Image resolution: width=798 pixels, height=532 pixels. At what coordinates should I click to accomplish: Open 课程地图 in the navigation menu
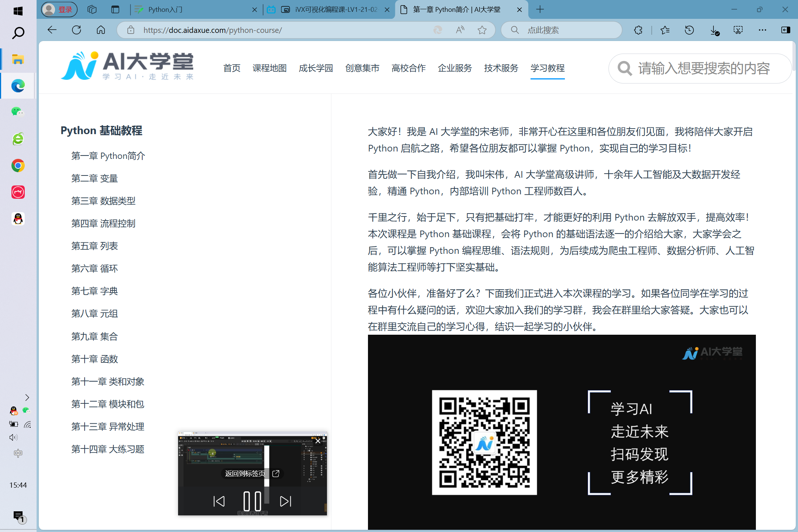[x=269, y=68]
